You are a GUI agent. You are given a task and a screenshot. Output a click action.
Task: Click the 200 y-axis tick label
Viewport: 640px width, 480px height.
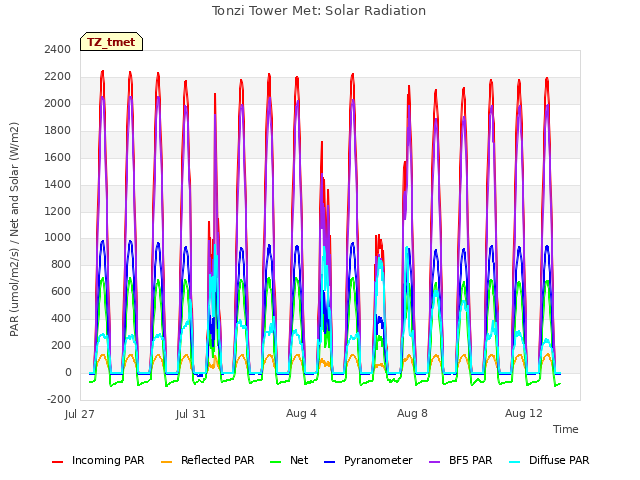coord(61,346)
